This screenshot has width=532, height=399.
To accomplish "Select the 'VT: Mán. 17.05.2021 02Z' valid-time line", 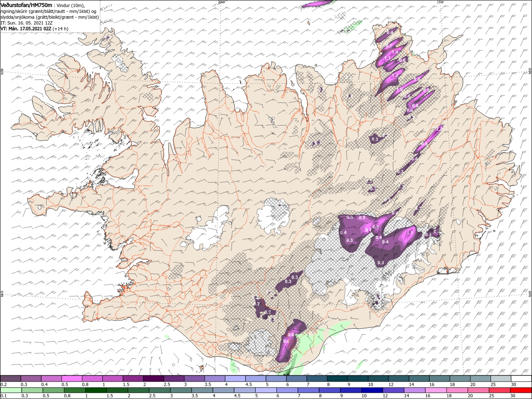I will (x=26, y=29).
